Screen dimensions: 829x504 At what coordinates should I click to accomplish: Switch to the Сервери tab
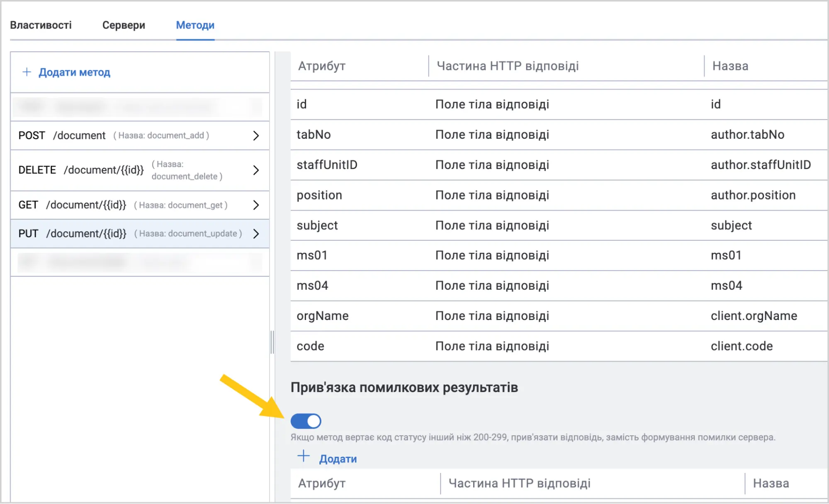point(124,25)
